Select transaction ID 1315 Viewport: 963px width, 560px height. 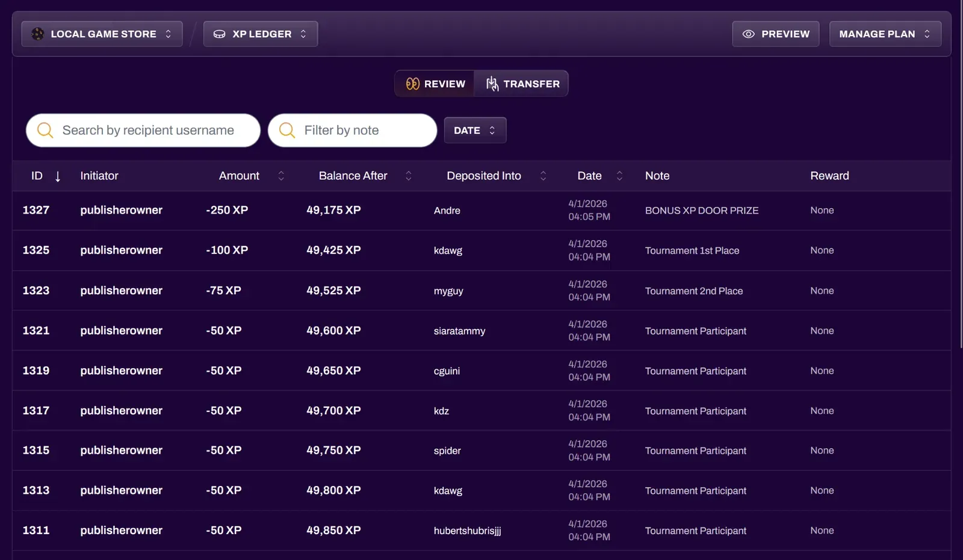pyautogui.click(x=36, y=450)
